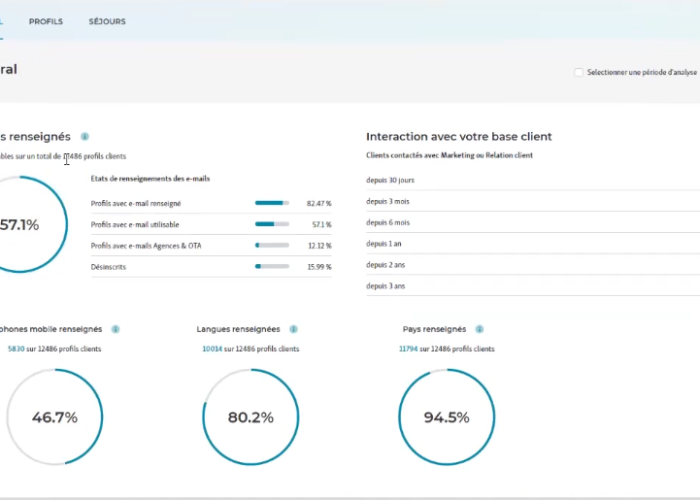Click progress bar for Désinscrits row
This screenshot has height=500, width=700.
pyautogui.click(x=272, y=267)
